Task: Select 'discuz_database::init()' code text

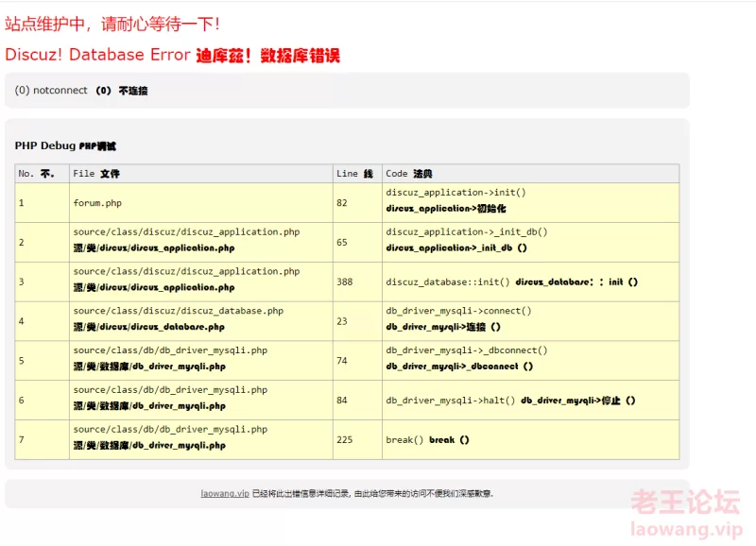Action: [447, 282]
